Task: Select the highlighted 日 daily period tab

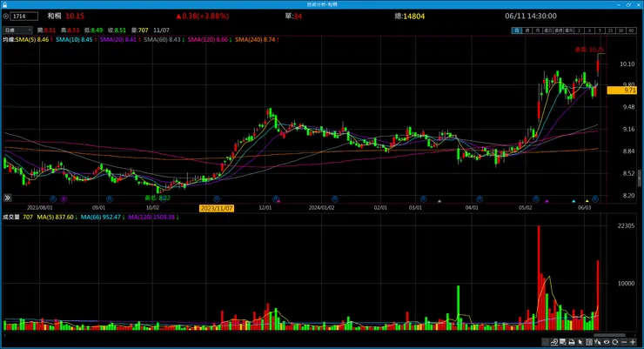Action: [517, 30]
